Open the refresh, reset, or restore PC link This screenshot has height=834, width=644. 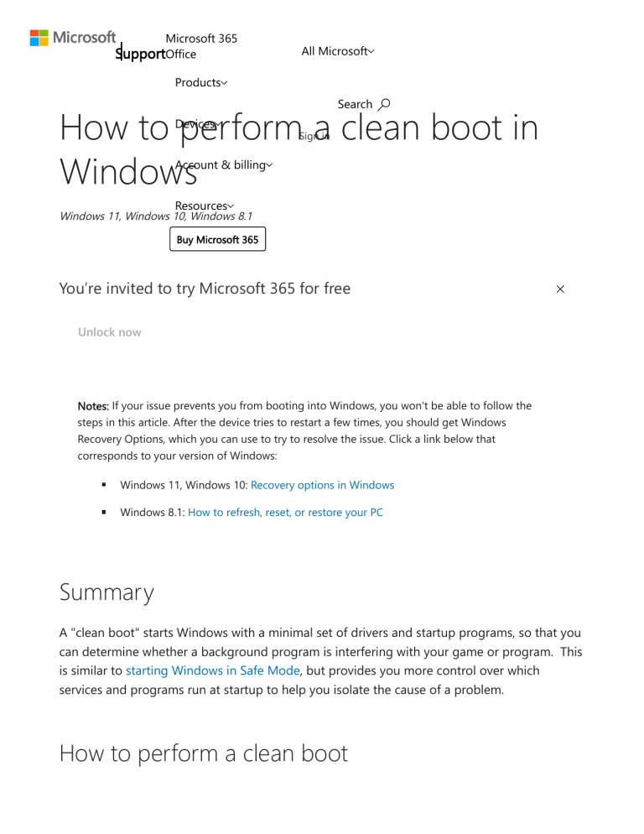pos(285,512)
